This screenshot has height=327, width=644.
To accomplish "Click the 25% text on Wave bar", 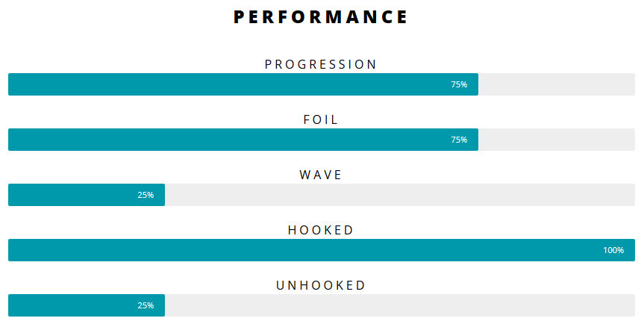I will (146, 195).
